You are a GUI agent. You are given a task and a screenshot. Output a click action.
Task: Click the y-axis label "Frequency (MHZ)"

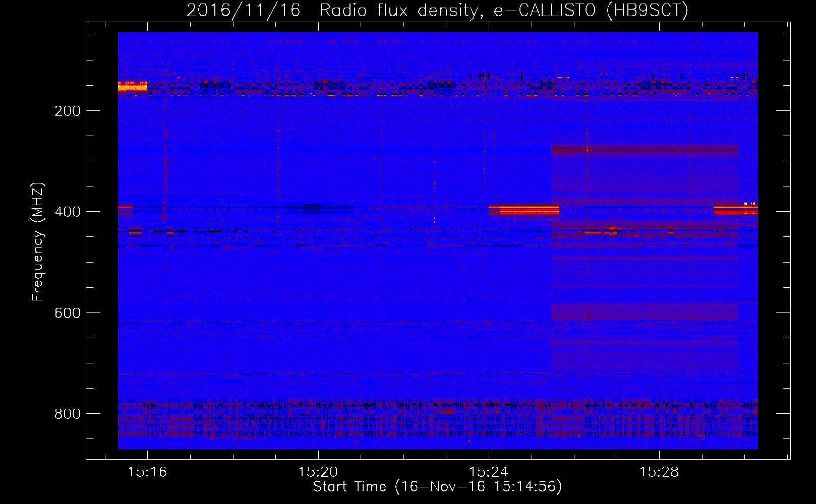pos(38,241)
